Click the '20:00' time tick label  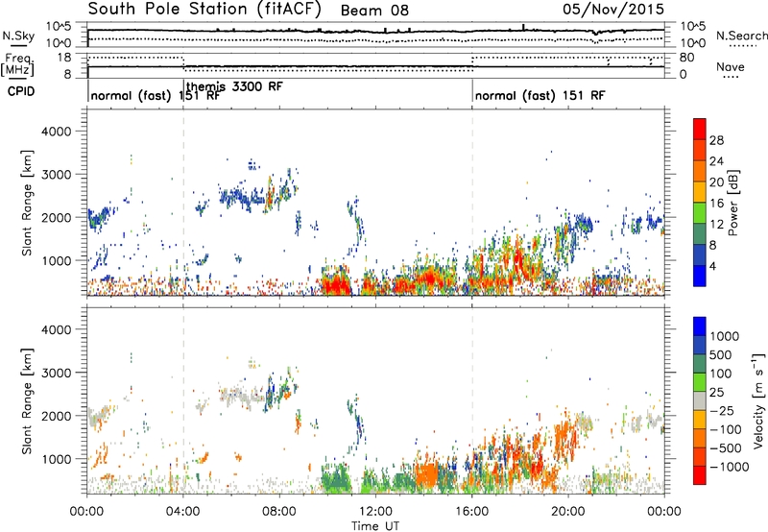point(567,512)
